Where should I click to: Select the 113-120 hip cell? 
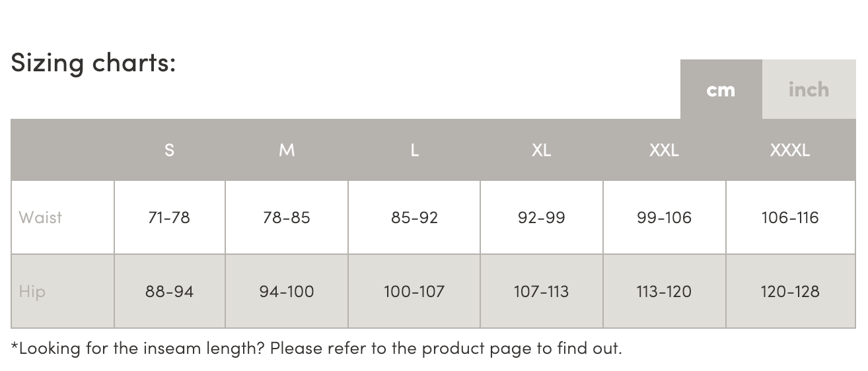(664, 292)
